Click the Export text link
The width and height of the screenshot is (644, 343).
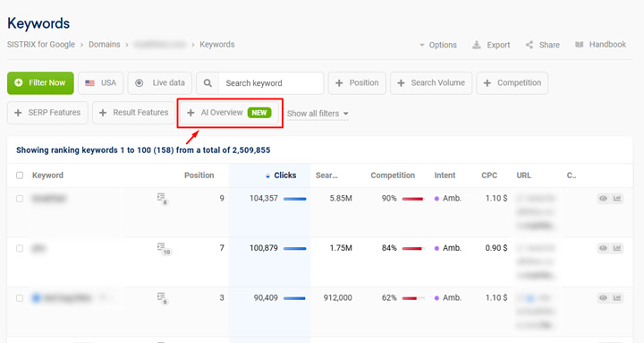click(x=498, y=45)
